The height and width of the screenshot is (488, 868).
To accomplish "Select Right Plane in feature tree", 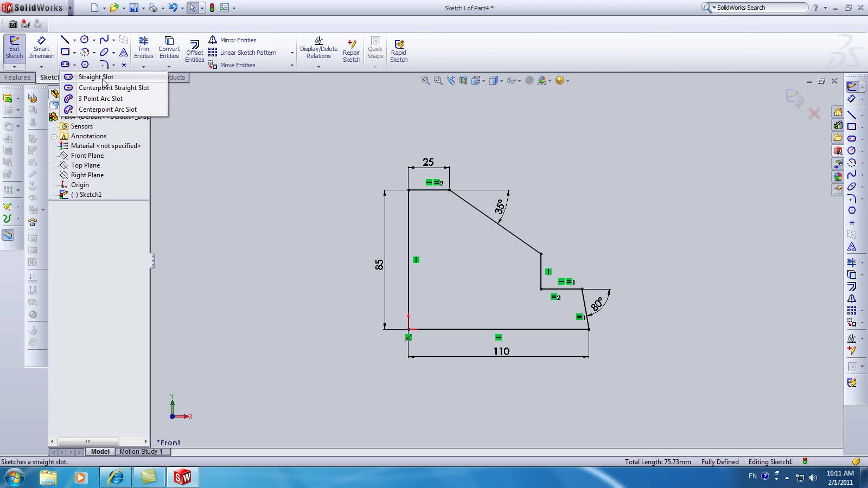I will click(87, 175).
